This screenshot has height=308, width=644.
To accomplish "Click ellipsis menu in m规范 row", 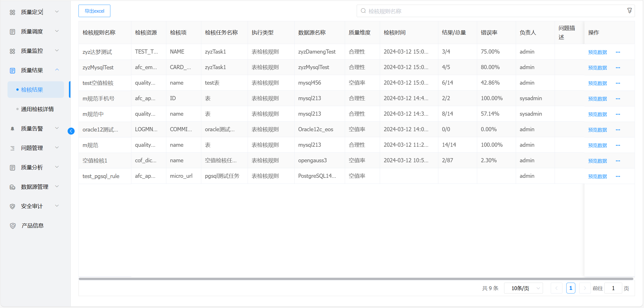I will click(x=618, y=145).
